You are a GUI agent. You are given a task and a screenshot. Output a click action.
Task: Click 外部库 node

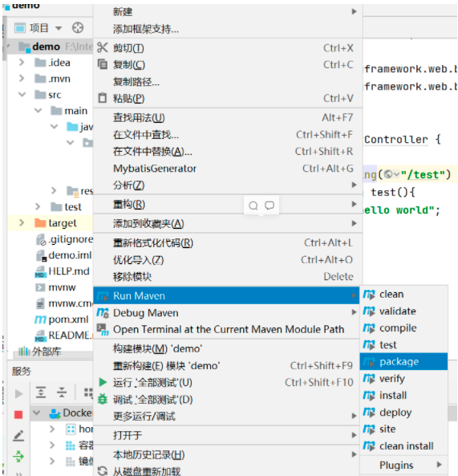point(47,352)
